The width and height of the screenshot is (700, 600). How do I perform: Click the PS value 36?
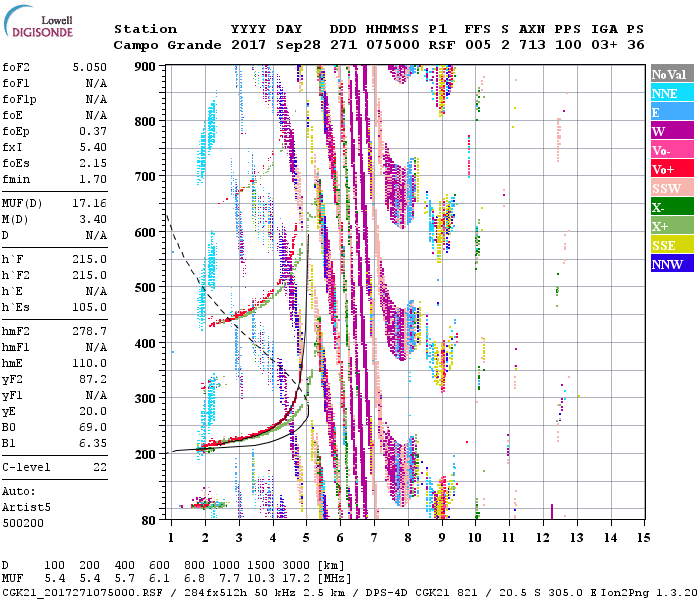pos(636,45)
